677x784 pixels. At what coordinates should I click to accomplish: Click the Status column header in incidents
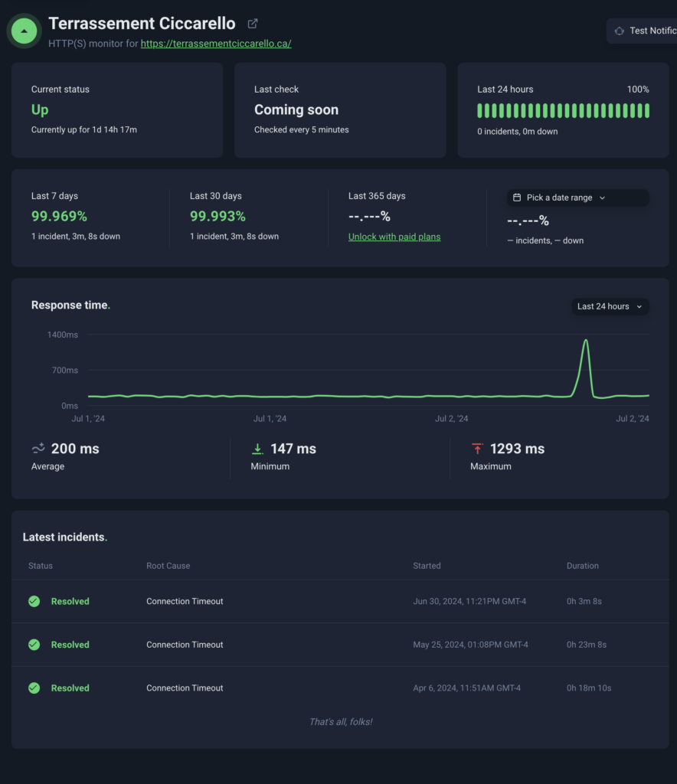click(41, 566)
